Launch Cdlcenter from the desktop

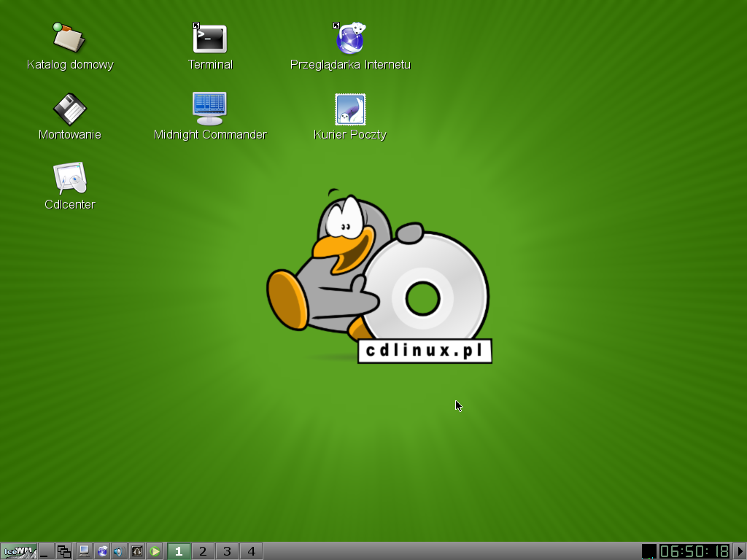(69, 179)
